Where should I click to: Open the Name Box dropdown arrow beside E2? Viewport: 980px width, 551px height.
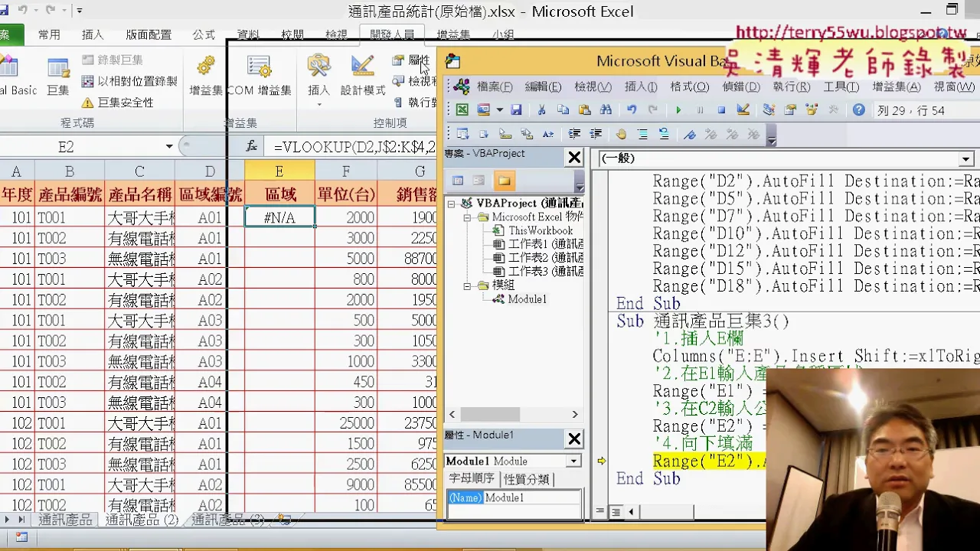point(169,146)
